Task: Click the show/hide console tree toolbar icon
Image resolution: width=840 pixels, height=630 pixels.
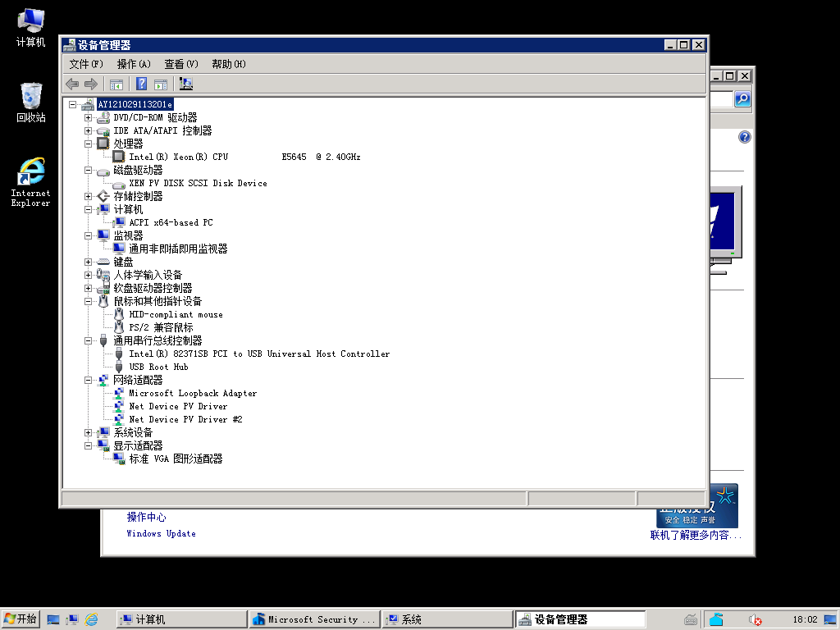Action: [x=116, y=84]
